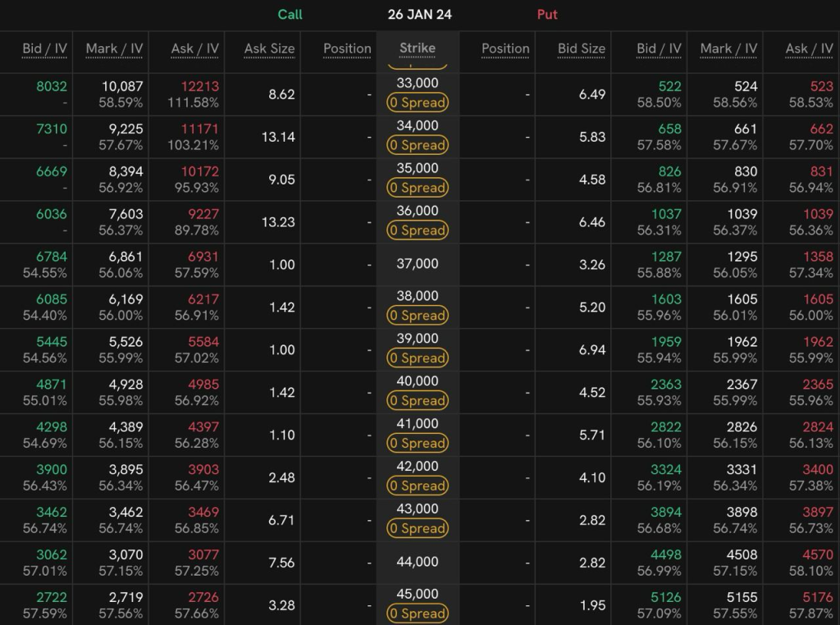This screenshot has height=625, width=840.
Task: Select 0 Spread under the 45,000 strike
Action: tap(418, 614)
